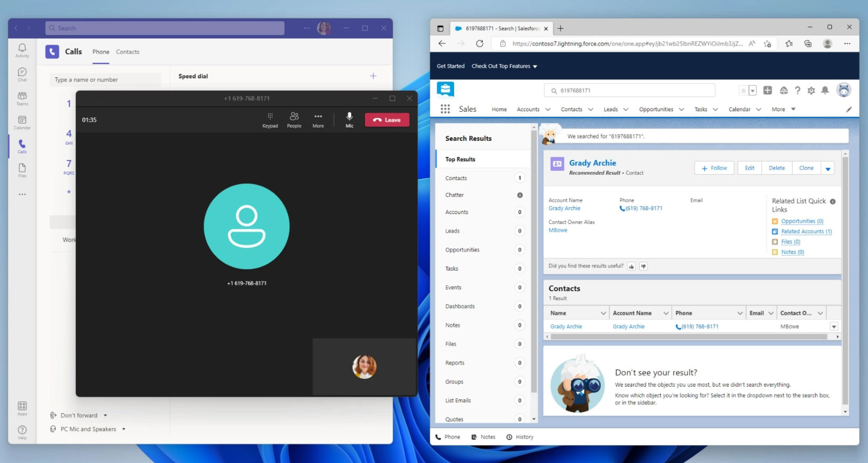Open More options in call window
This screenshot has width=868, height=463.
coord(318,120)
